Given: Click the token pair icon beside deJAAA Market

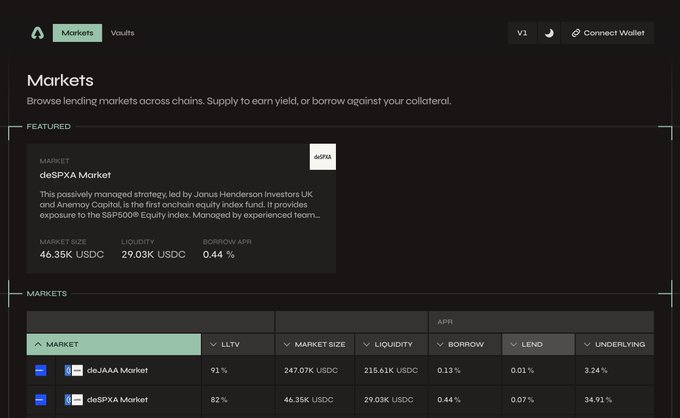Looking at the screenshot, I should [74, 370].
